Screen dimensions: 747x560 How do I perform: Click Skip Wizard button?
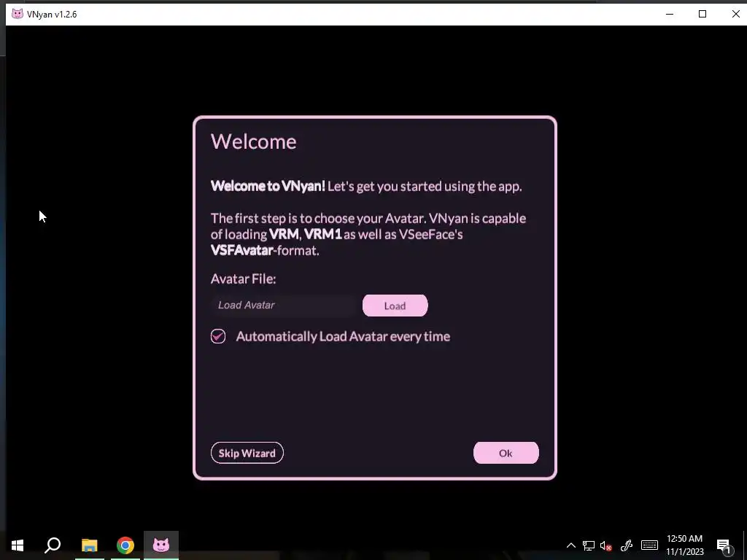[x=247, y=453]
